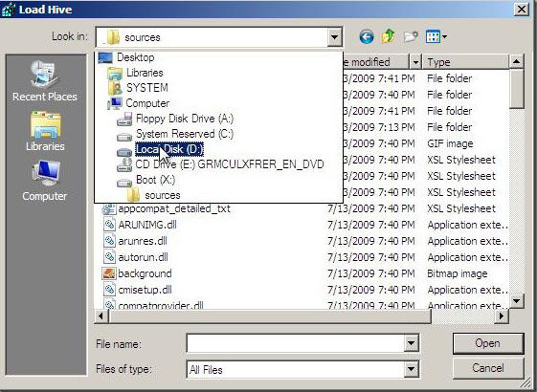The image size is (537, 392).
Task: Click Load Hive title bar icon
Action: [x=9, y=10]
